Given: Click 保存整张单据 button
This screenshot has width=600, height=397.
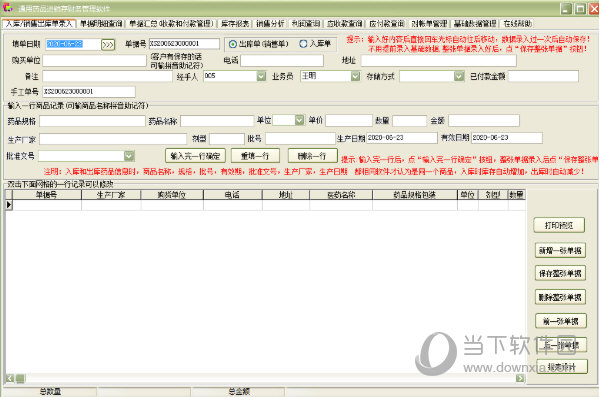Looking at the screenshot, I should point(560,273).
